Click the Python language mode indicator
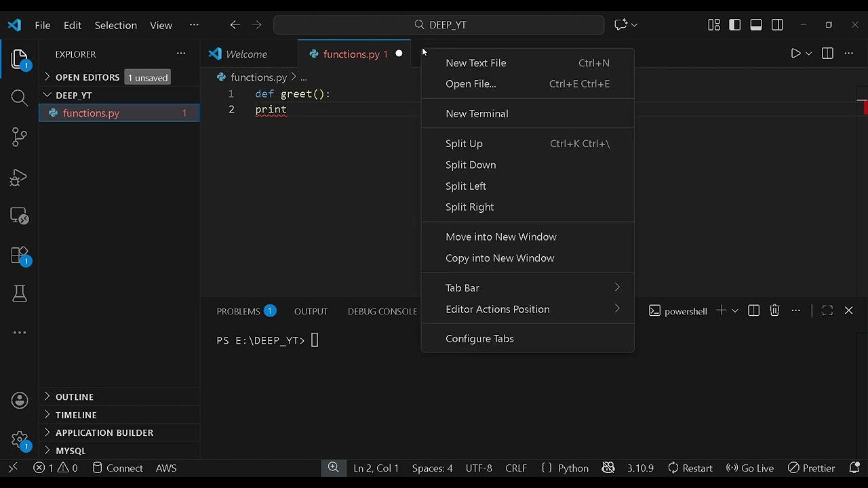 (x=573, y=468)
